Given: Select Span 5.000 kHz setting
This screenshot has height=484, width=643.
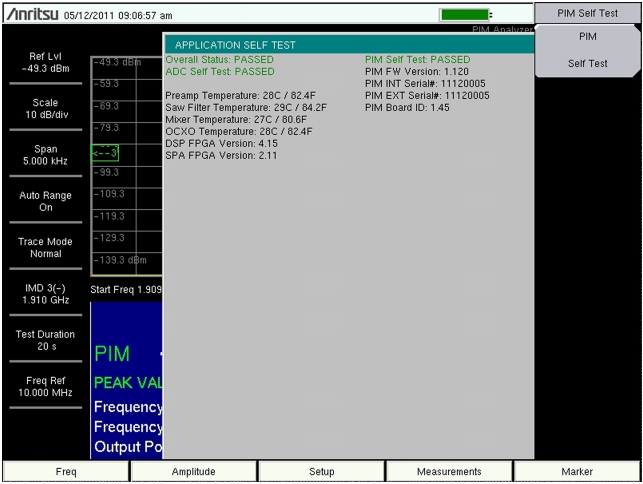Looking at the screenshot, I should 46,155.
